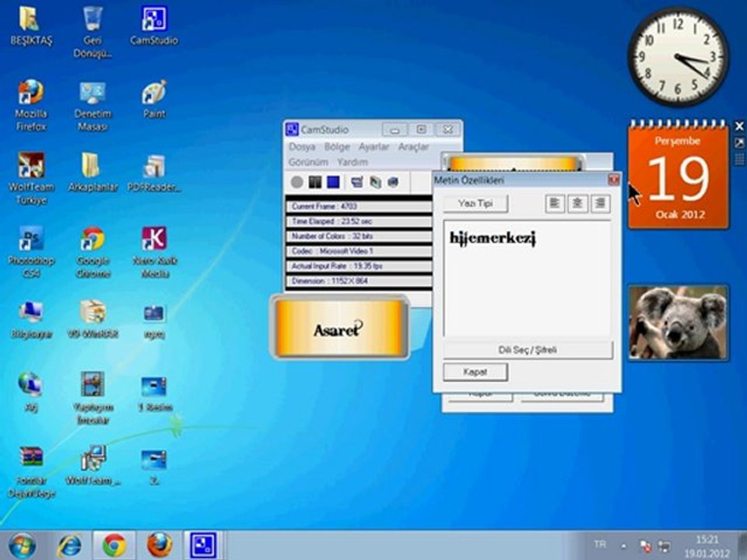Image resolution: width=747 pixels, height=560 pixels.
Task: Select the Fontlar rar archive icon
Action: click(31, 471)
